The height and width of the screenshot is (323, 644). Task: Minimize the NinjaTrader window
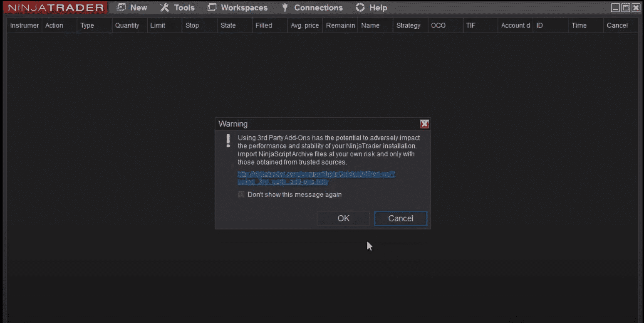click(x=615, y=7)
